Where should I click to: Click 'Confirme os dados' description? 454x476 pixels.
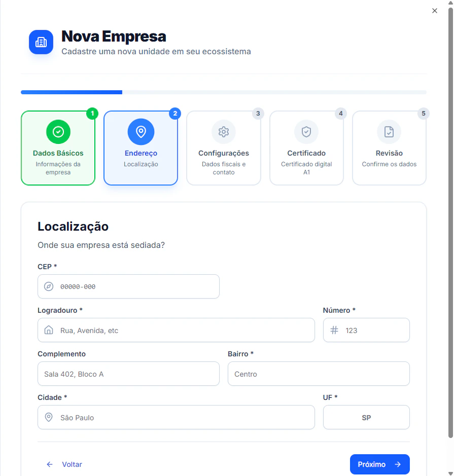pyautogui.click(x=389, y=164)
